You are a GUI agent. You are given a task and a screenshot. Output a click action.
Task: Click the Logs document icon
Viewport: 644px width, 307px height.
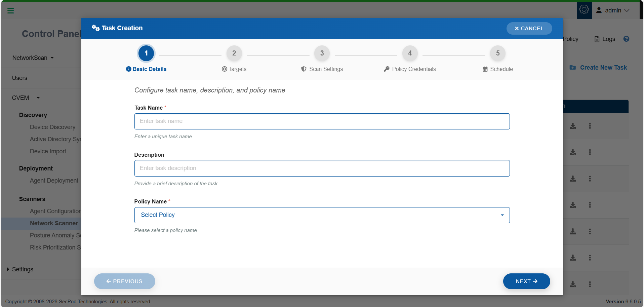(x=597, y=39)
